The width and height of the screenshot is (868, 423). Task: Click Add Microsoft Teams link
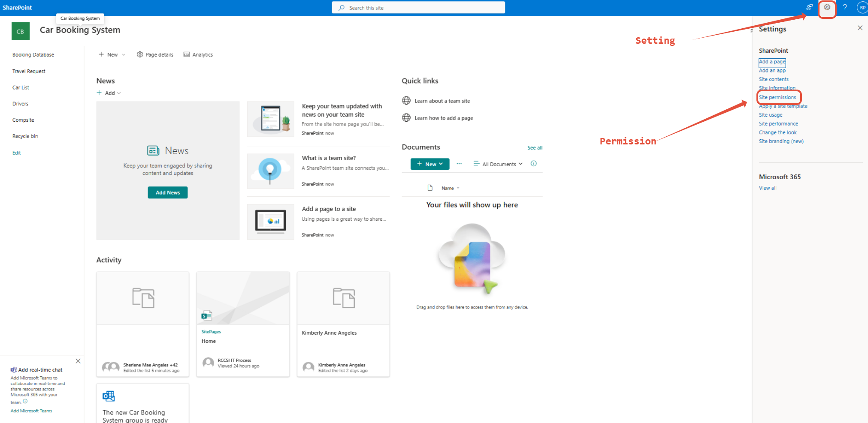pos(31,411)
